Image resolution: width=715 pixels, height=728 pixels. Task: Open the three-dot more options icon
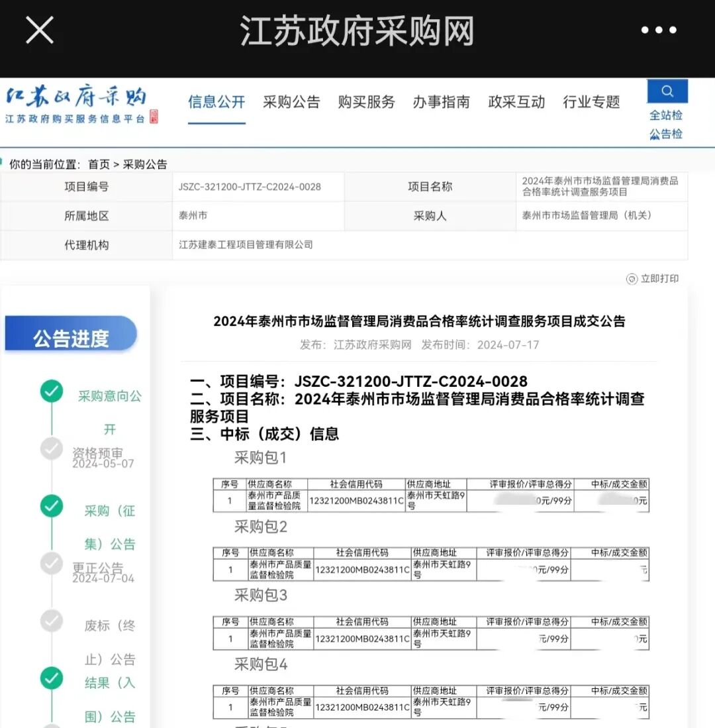tap(658, 30)
